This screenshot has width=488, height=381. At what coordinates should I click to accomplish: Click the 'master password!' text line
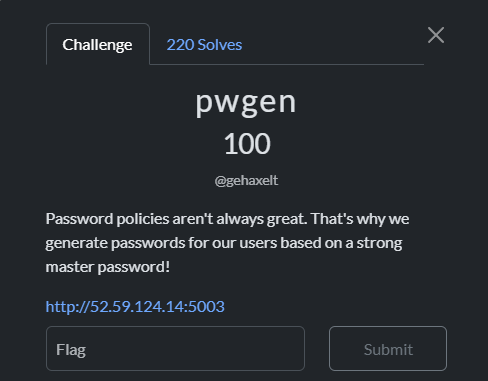coord(108,267)
